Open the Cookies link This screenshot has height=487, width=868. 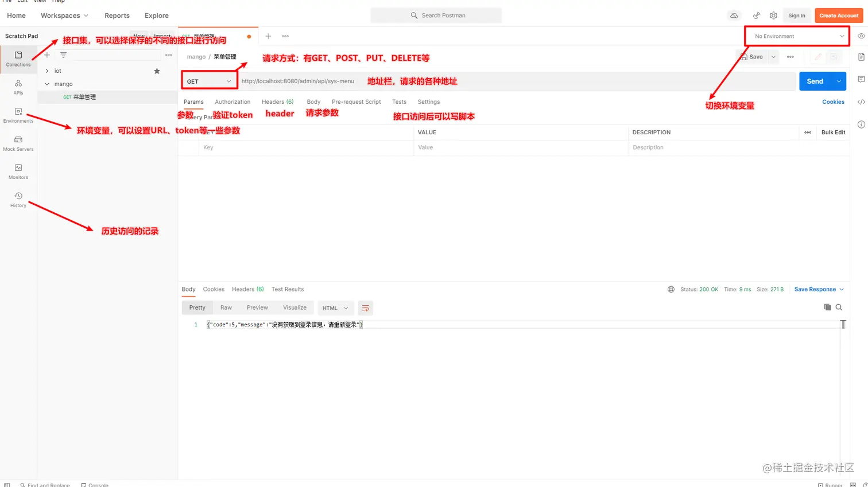pyautogui.click(x=833, y=102)
